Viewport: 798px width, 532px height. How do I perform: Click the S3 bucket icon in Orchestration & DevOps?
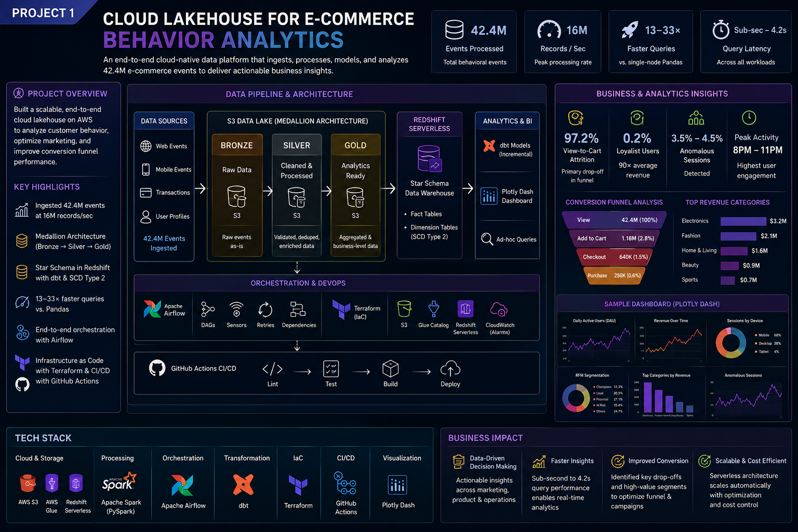pyautogui.click(x=404, y=309)
